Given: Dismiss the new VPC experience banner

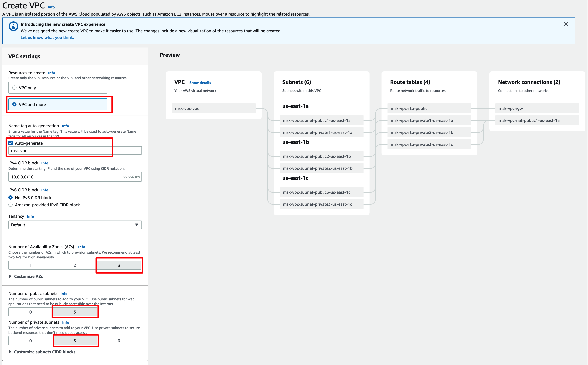Looking at the screenshot, I should click(566, 24).
